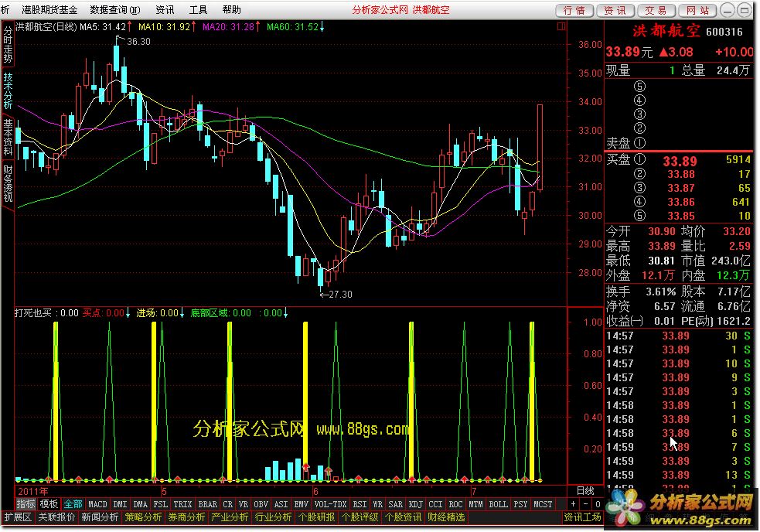Screen dimensions: 760x532
Task: Switch to the 分时走势 side tab
Action: 8,45
